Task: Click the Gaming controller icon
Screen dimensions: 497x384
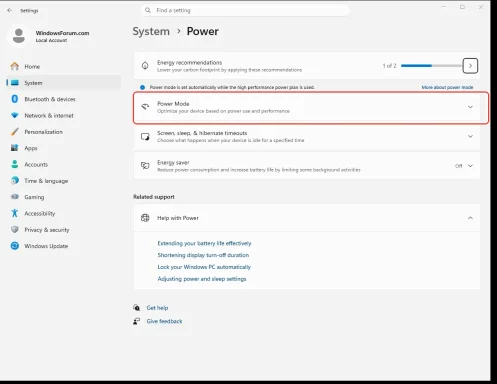Action: click(x=15, y=197)
